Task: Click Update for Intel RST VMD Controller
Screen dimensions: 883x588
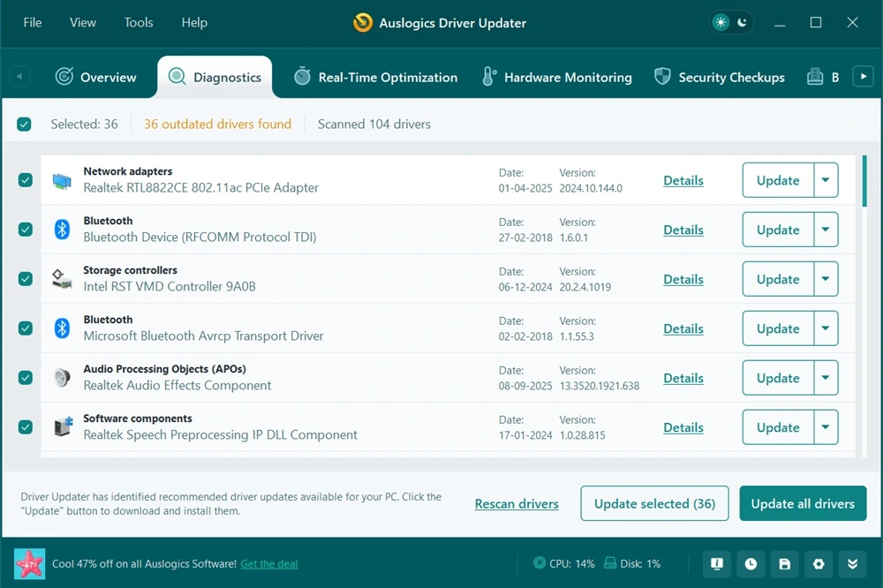Action: (778, 279)
